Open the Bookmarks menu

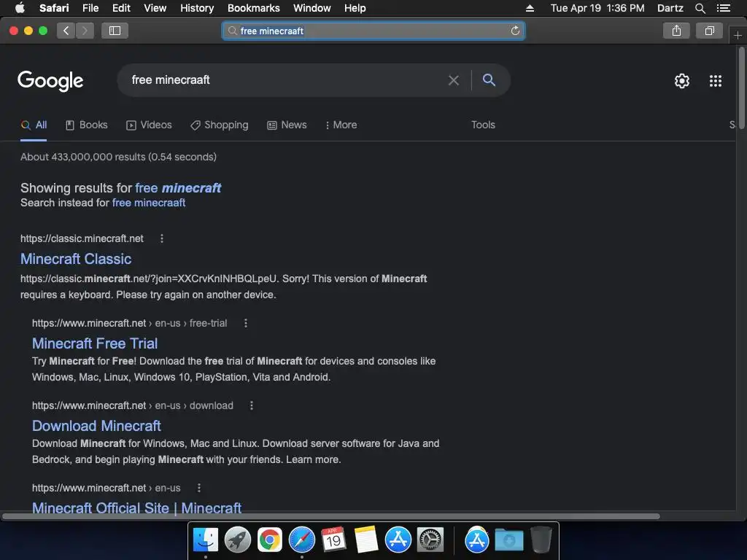[253, 8]
